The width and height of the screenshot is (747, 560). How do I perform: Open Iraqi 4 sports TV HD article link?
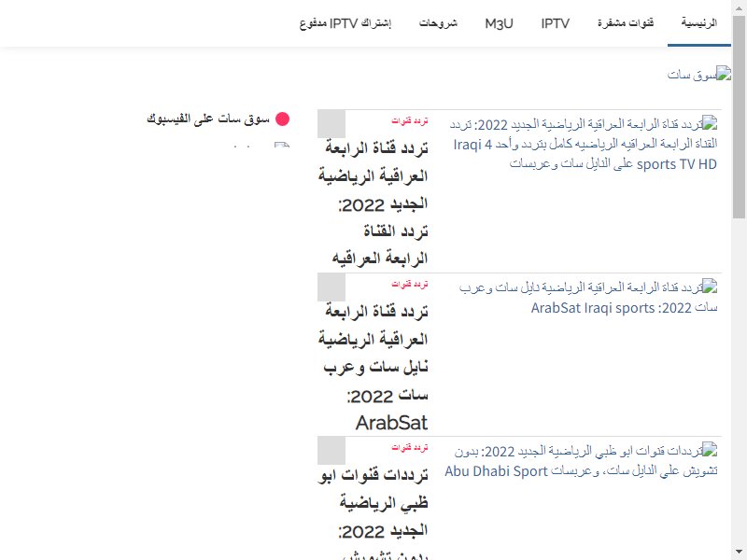[x=584, y=144]
